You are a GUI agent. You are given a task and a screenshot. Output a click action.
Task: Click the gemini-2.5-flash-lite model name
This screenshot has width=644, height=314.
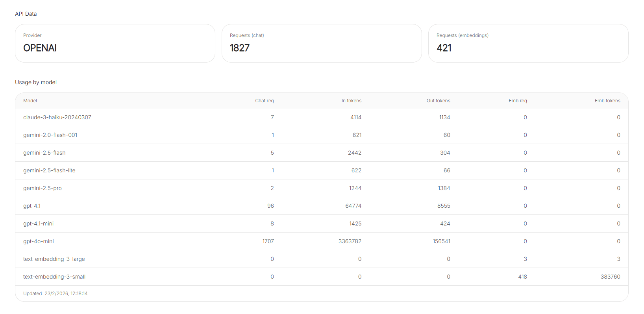coord(49,170)
